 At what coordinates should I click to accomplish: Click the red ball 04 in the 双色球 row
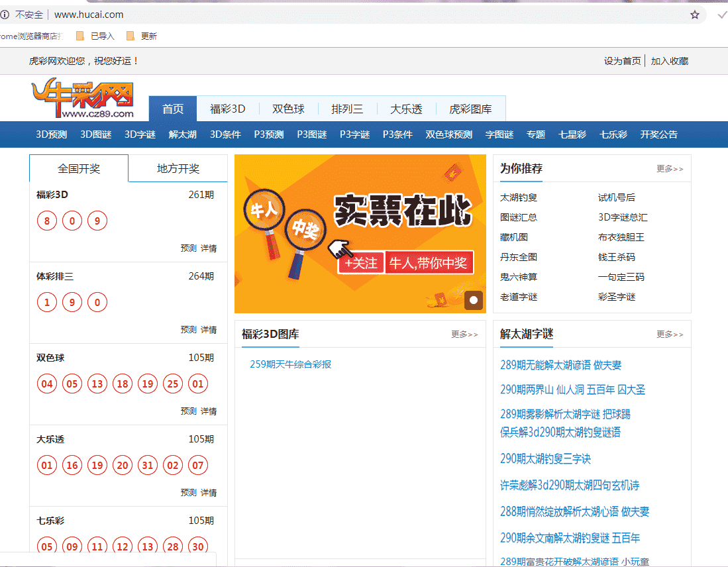coord(46,384)
